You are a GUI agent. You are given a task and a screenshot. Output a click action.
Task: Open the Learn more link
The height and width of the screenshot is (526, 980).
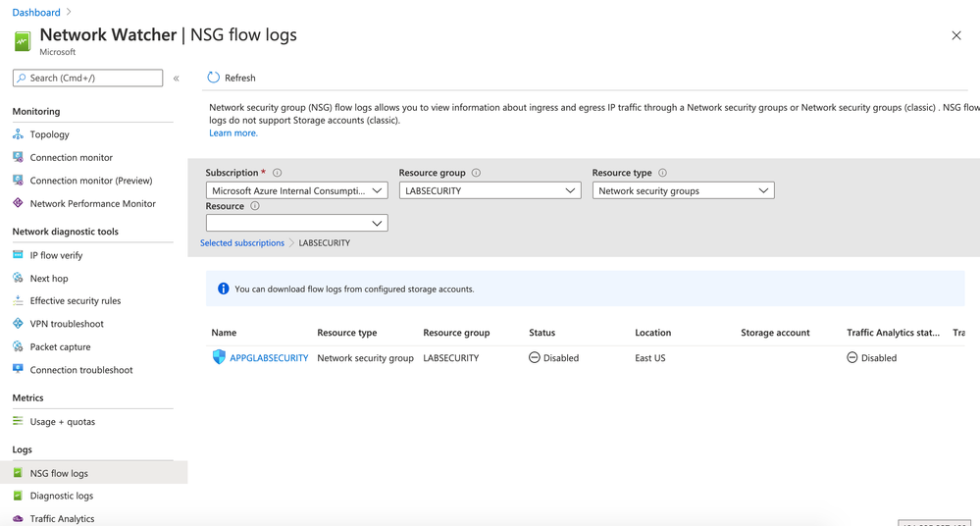point(233,132)
